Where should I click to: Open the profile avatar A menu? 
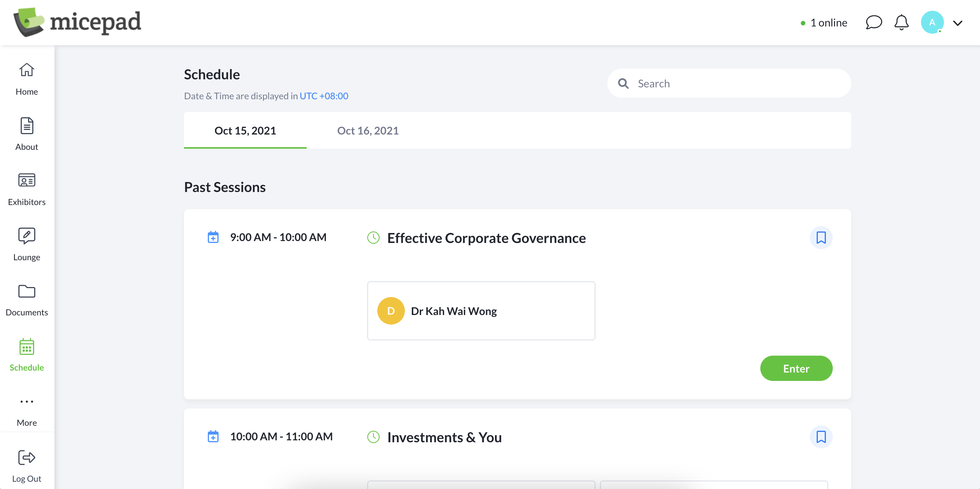(932, 23)
